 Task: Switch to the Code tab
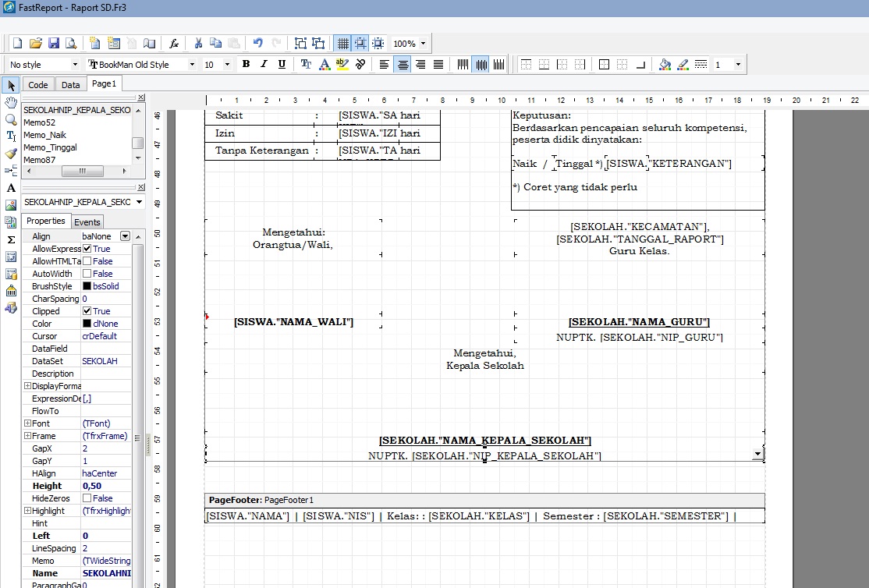pyautogui.click(x=37, y=85)
